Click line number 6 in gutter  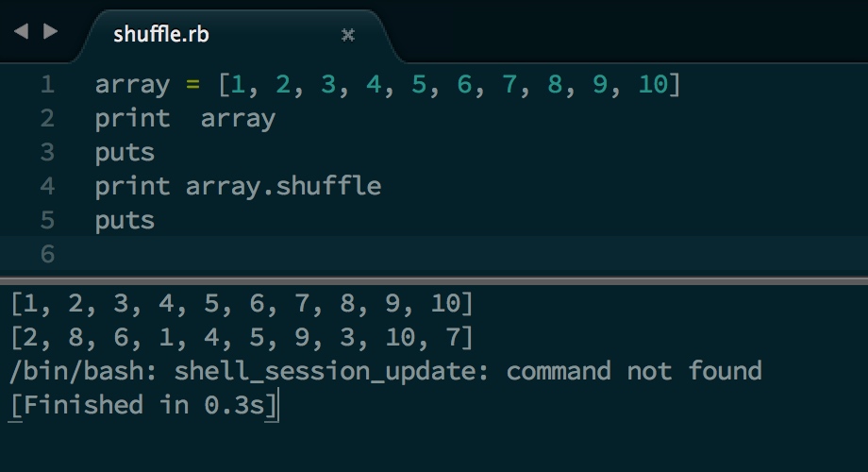47,254
